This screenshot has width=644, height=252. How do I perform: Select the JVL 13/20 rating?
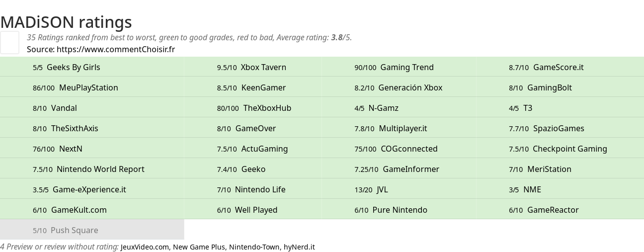[x=399, y=189]
